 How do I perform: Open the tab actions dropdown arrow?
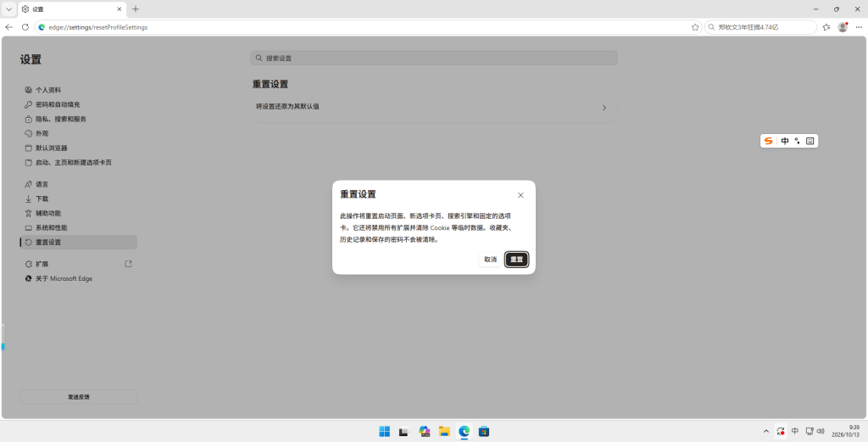[8, 8]
